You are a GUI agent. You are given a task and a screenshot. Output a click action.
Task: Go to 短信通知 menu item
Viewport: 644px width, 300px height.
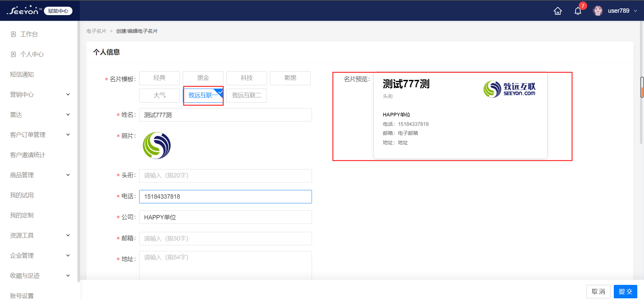pyautogui.click(x=22, y=74)
